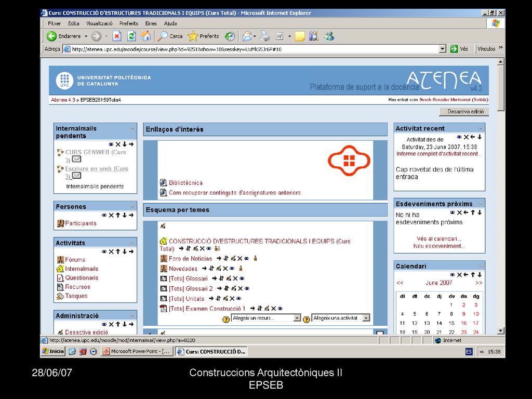Move the Administració block up with its arrow
532x399 pixels.
click(x=118, y=324)
